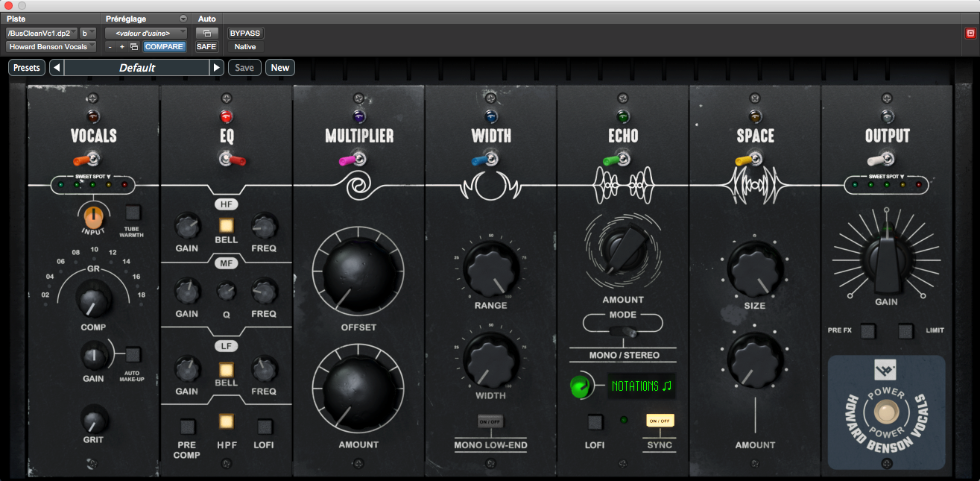
Task: Open the Presets menu
Action: [26, 67]
